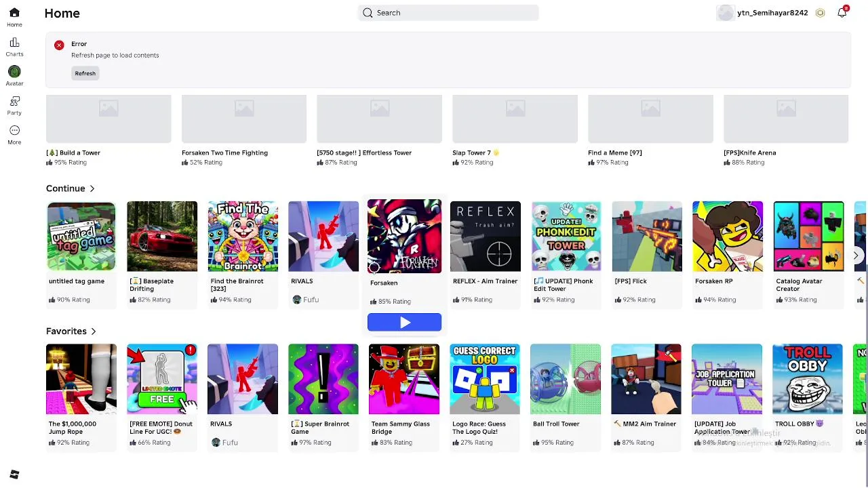This screenshot has height=488, width=868.
Task: Open Effortless Tower placeholder thumbnail
Action: click(x=380, y=119)
